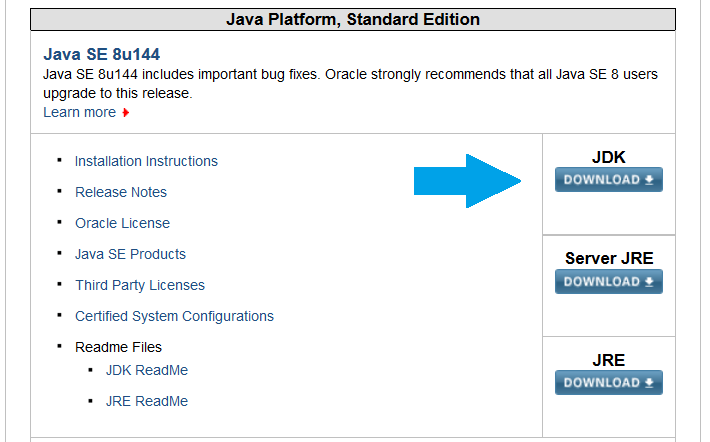Open the Release Notes link

[121, 192]
